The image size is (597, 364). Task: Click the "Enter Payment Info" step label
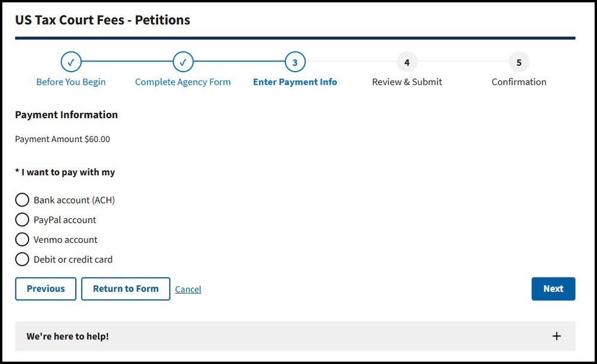(x=294, y=82)
